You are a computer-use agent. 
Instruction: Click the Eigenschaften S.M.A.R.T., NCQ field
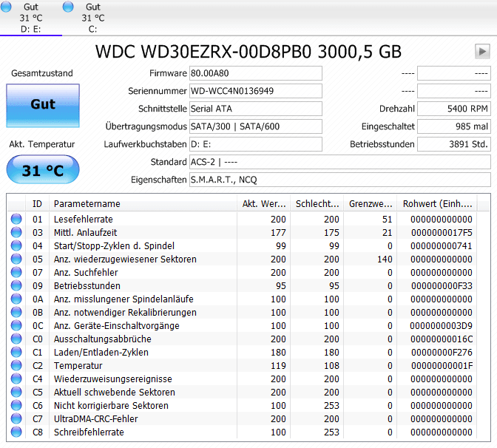pyautogui.click(x=339, y=180)
